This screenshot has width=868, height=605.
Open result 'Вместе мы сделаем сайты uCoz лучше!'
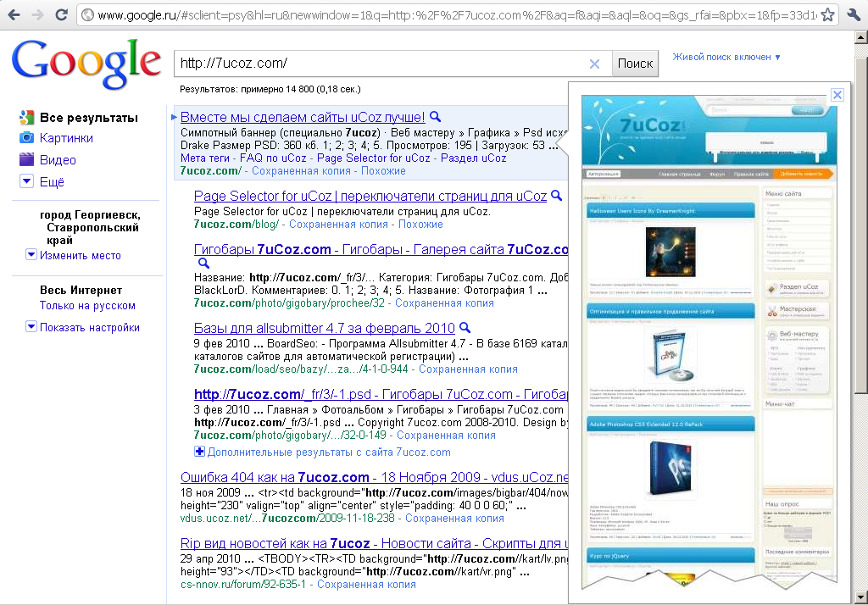coord(303,117)
